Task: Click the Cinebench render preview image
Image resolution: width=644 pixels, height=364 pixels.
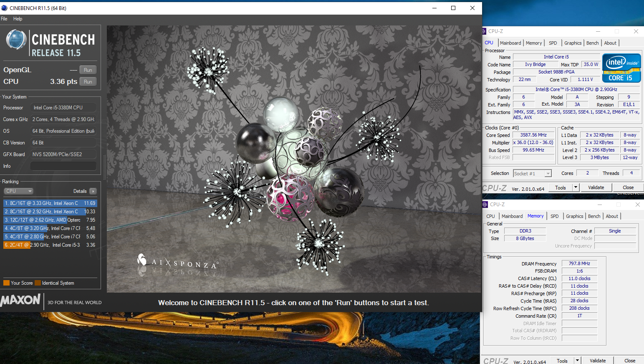Action: click(293, 159)
